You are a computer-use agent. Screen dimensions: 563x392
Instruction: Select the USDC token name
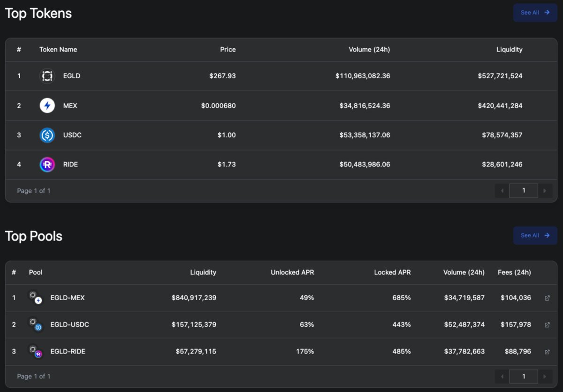pyautogui.click(x=72, y=135)
